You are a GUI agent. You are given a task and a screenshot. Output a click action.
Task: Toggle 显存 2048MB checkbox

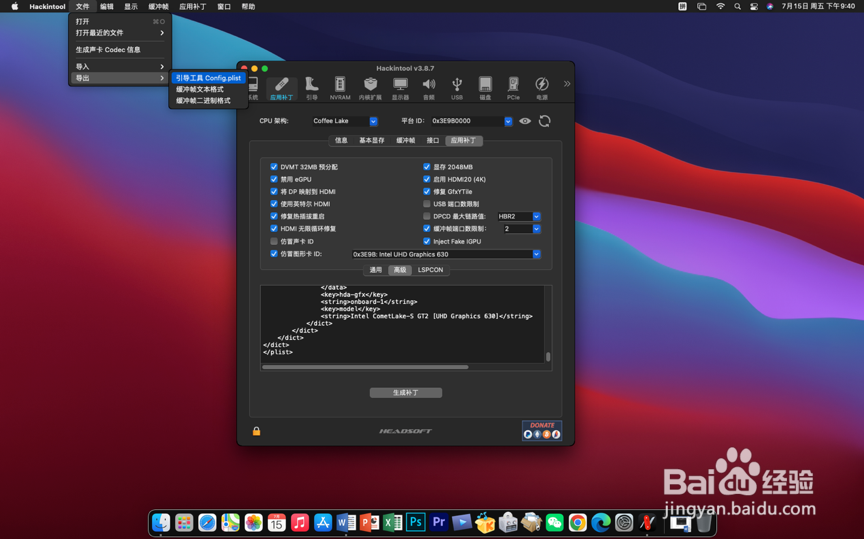tap(426, 166)
